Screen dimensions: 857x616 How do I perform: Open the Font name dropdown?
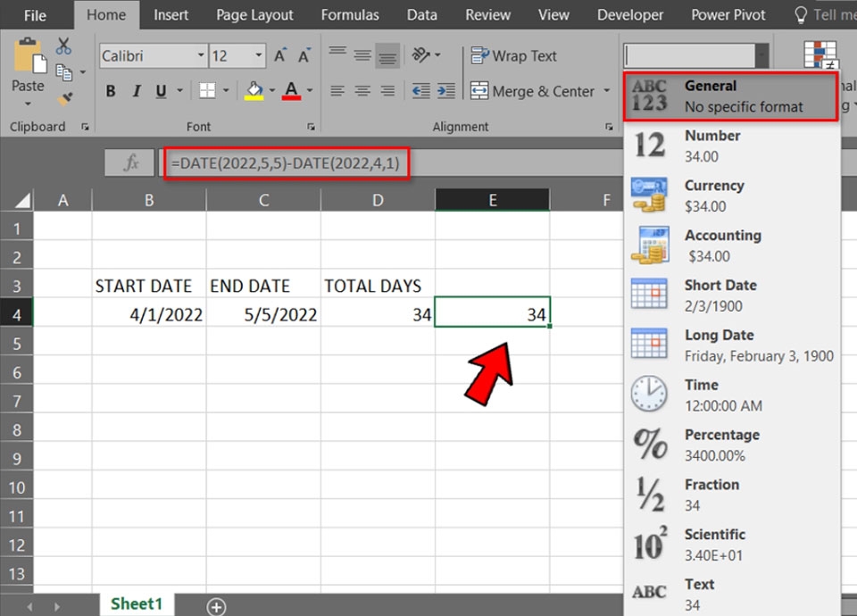(201, 55)
